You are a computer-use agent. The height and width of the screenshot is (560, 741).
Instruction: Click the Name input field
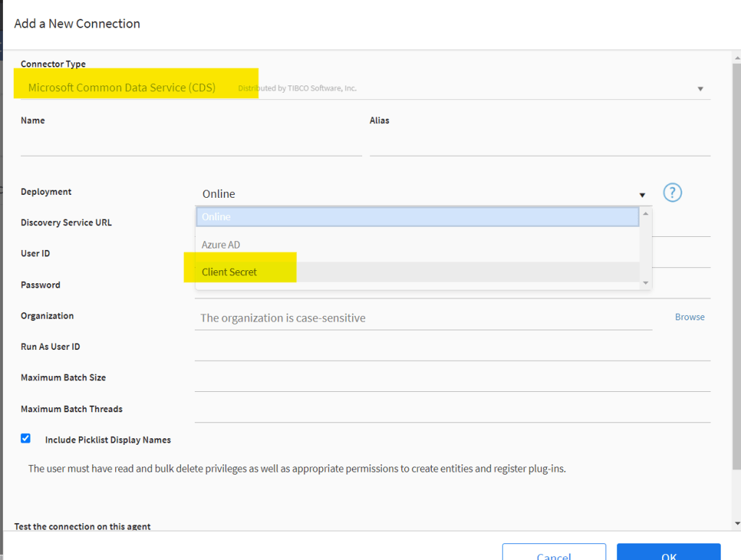191,145
